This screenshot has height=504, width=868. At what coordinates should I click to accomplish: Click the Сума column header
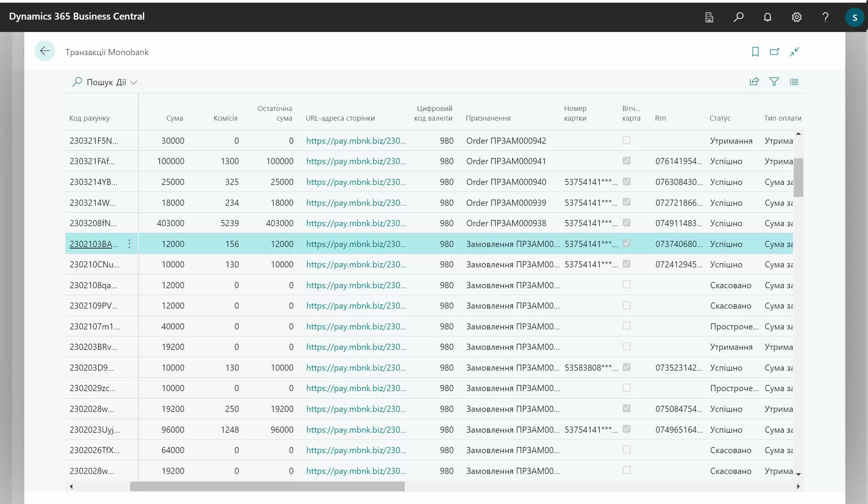[x=174, y=118]
